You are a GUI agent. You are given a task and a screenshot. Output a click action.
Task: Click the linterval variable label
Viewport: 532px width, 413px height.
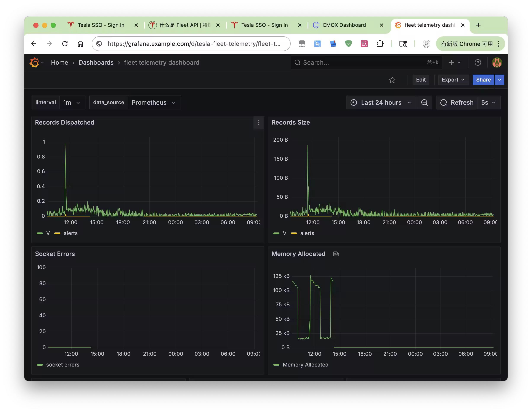tap(46, 102)
